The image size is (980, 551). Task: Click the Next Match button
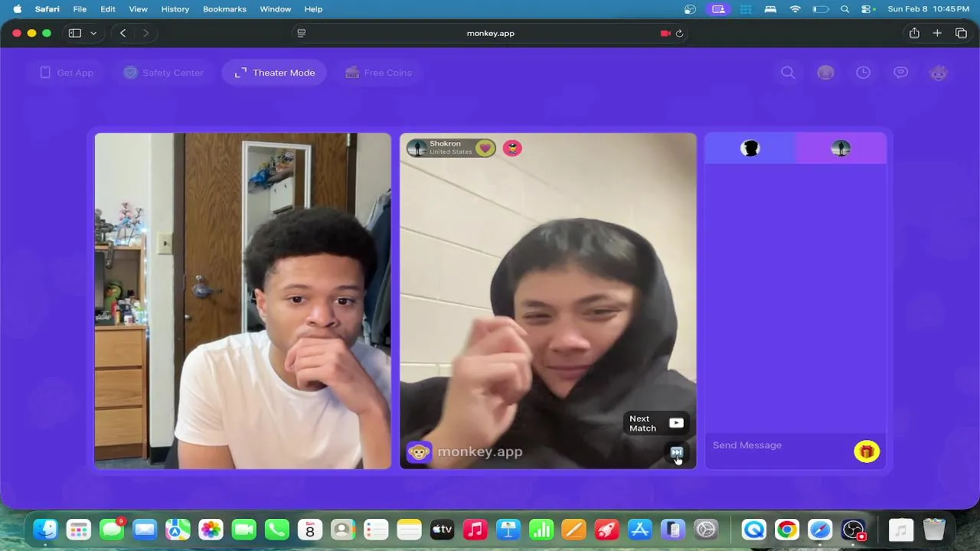coord(656,423)
